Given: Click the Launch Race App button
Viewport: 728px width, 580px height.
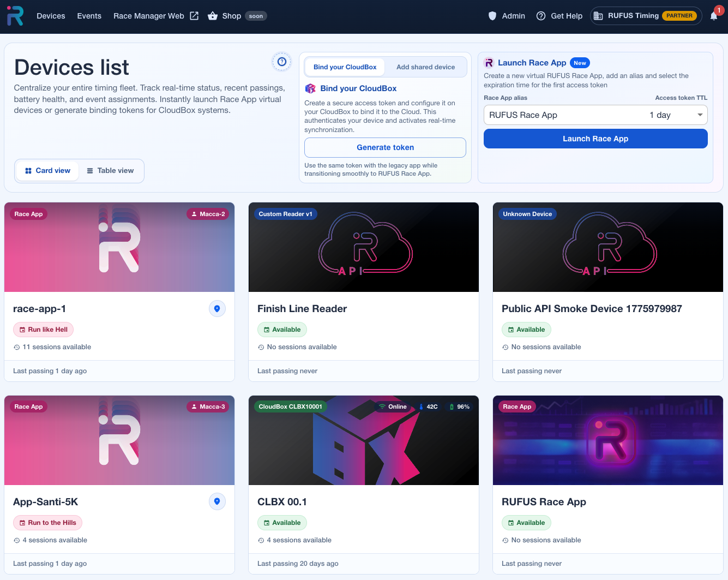Looking at the screenshot, I should (595, 139).
